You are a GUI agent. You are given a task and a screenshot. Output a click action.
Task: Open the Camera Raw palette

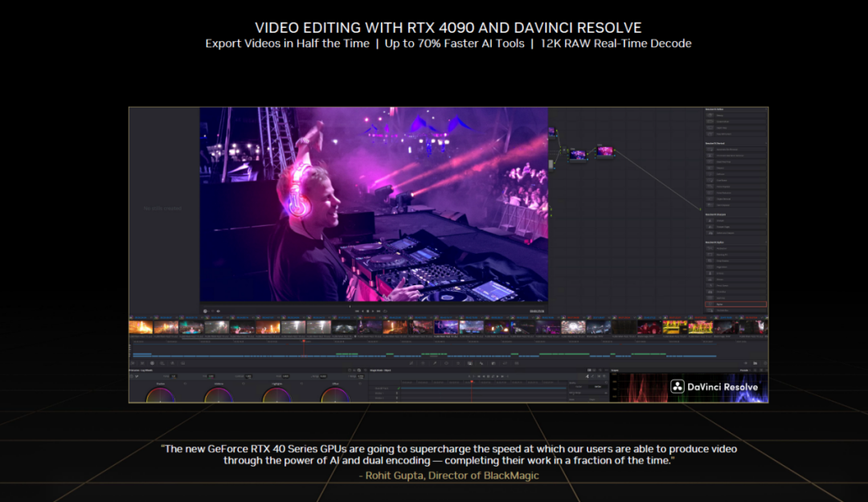133,363
